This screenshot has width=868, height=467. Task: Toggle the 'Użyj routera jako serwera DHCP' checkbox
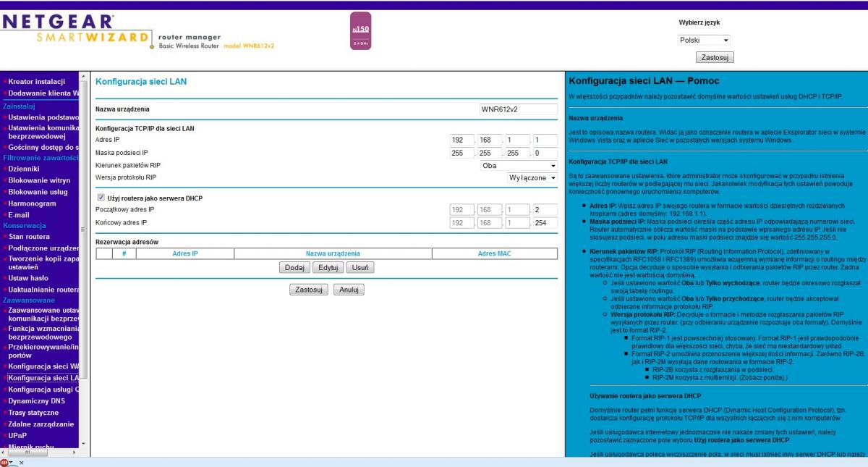coord(101,198)
